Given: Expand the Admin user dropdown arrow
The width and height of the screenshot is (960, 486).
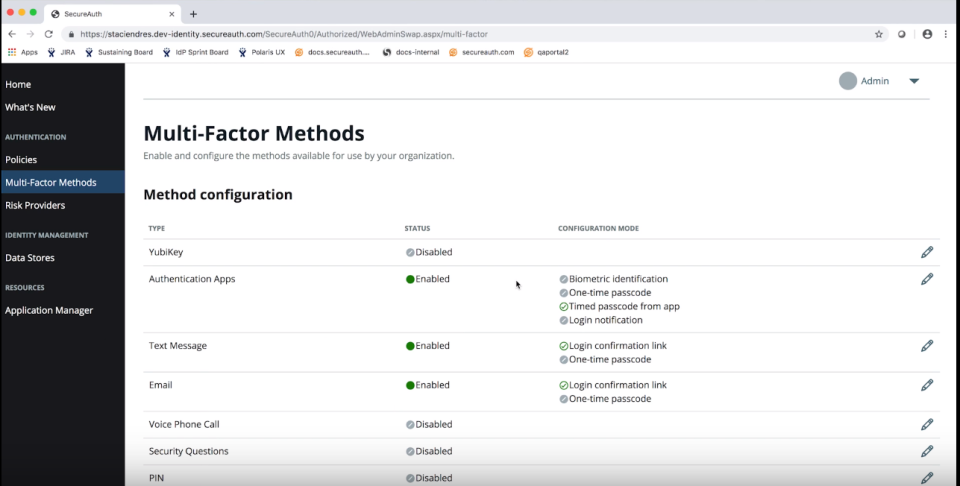Looking at the screenshot, I should pos(914,81).
